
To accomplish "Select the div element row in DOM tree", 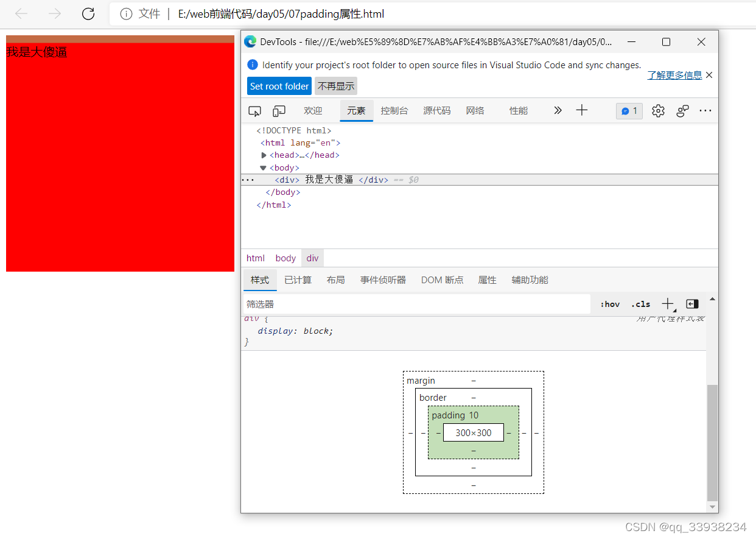I will point(480,180).
